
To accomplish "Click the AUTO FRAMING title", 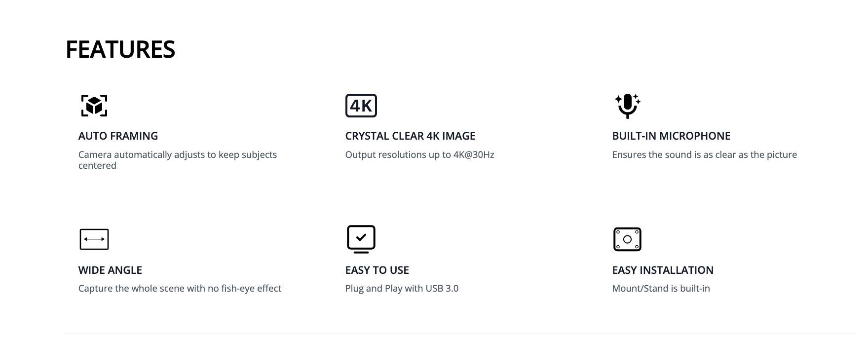I will [x=118, y=136].
